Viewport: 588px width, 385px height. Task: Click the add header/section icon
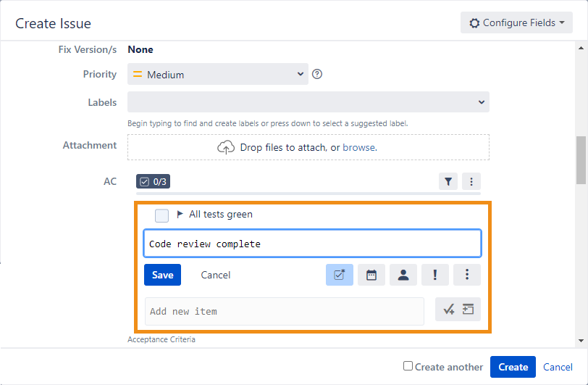(x=468, y=310)
